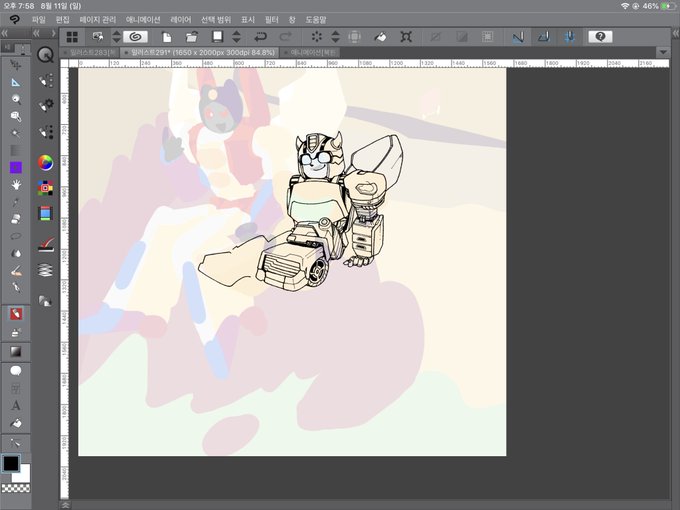Select the Frame border tool
Screen dimensions: 680x510
coord(16,389)
